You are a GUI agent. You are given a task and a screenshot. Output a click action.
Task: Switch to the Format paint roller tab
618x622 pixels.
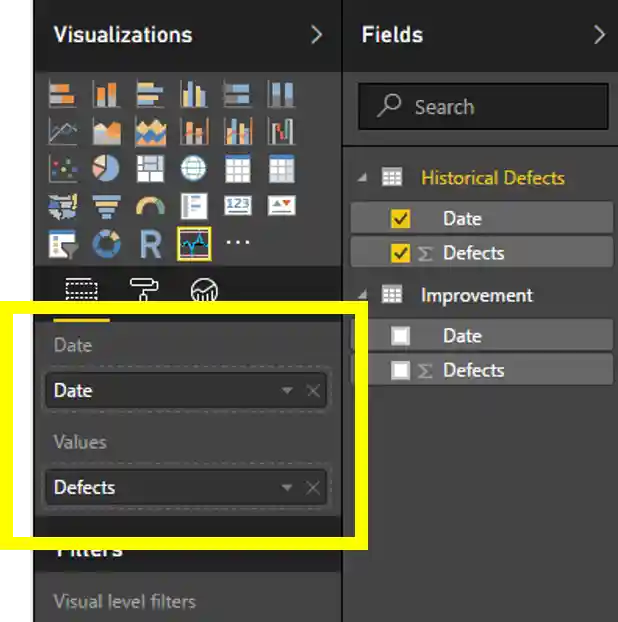pos(144,290)
